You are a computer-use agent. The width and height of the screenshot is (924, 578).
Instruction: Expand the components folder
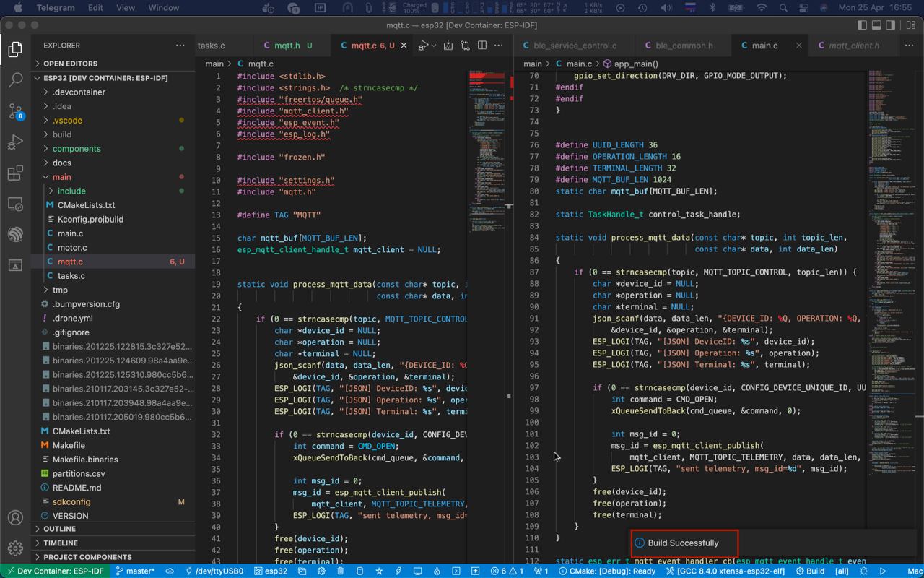tap(76, 149)
